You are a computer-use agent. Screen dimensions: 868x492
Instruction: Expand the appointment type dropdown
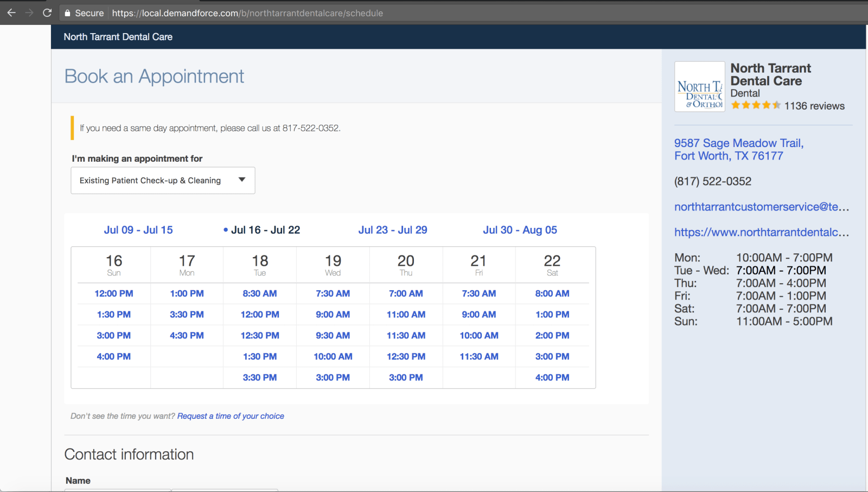pyautogui.click(x=163, y=181)
